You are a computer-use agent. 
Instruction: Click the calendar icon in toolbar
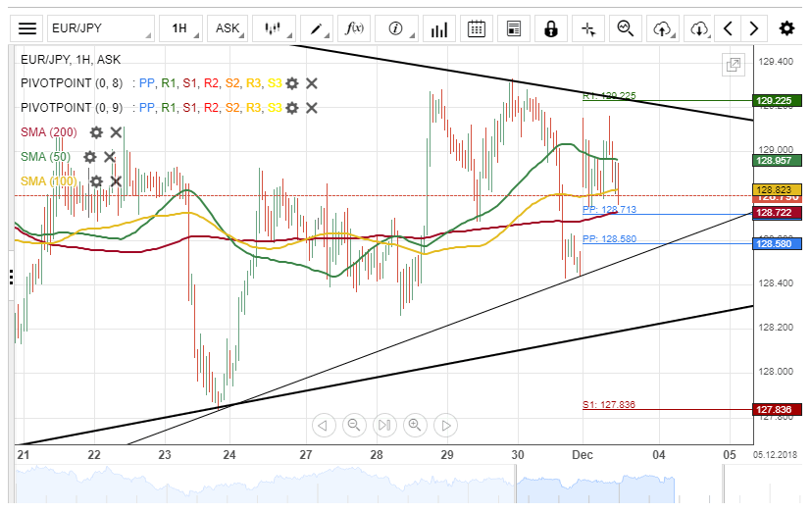pyautogui.click(x=477, y=28)
